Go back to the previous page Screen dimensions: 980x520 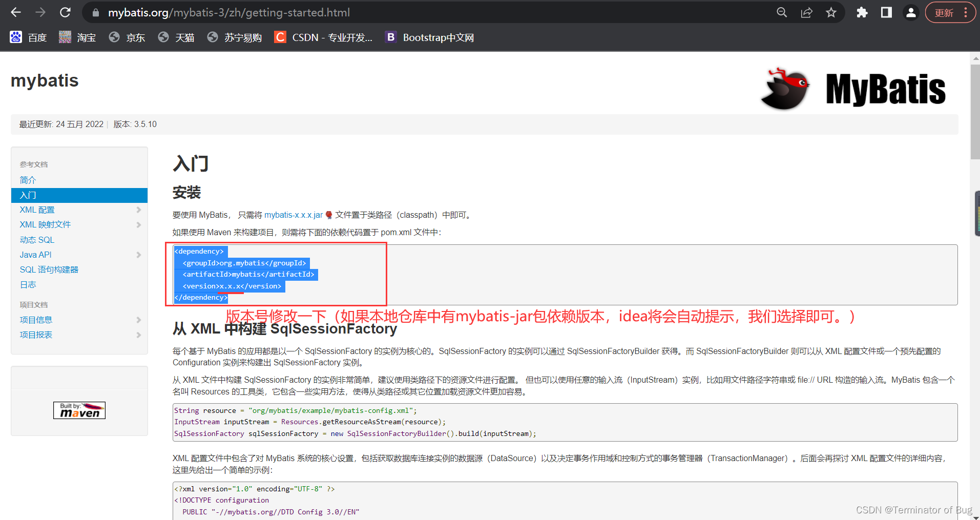tap(16, 12)
